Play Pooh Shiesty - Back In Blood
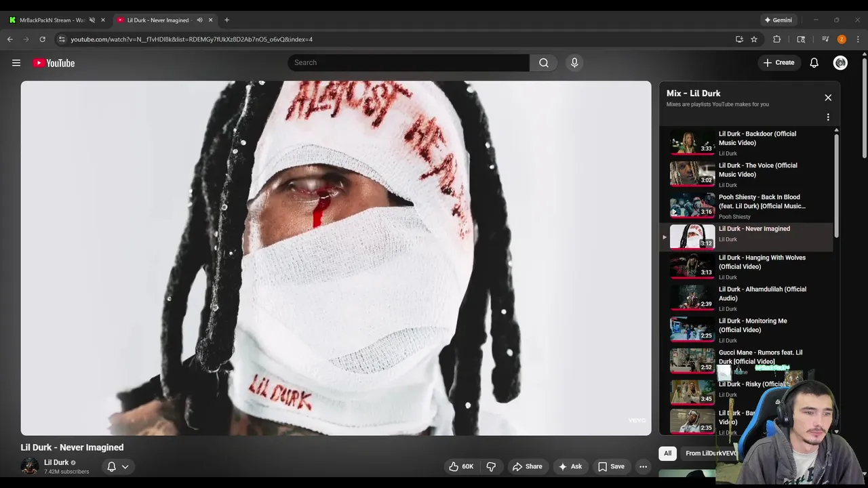This screenshot has height=488, width=868. [762, 201]
